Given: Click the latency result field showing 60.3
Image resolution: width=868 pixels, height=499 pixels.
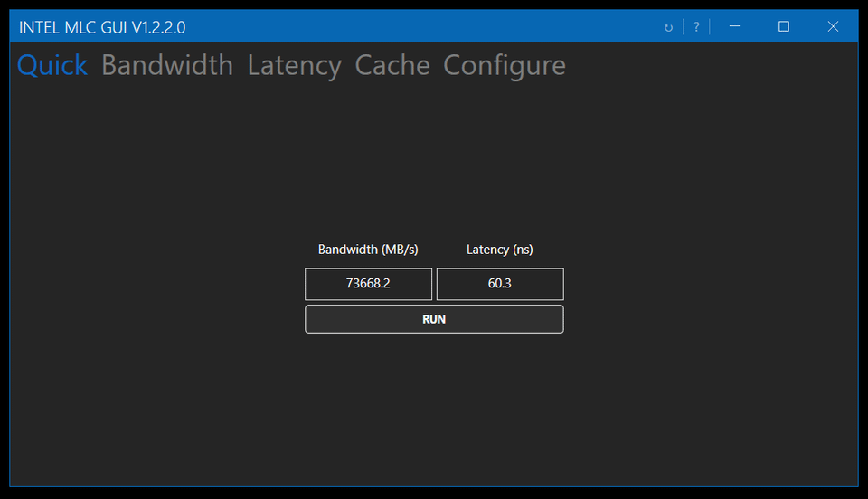Looking at the screenshot, I should coord(500,284).
